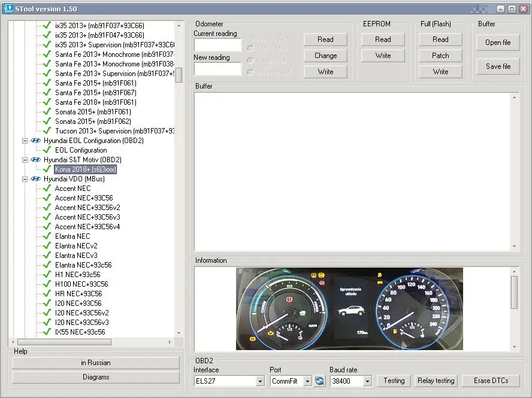Click the checkmark beside ix35 2013+ (mb91F047+93C66)

[x=47, y=35]
